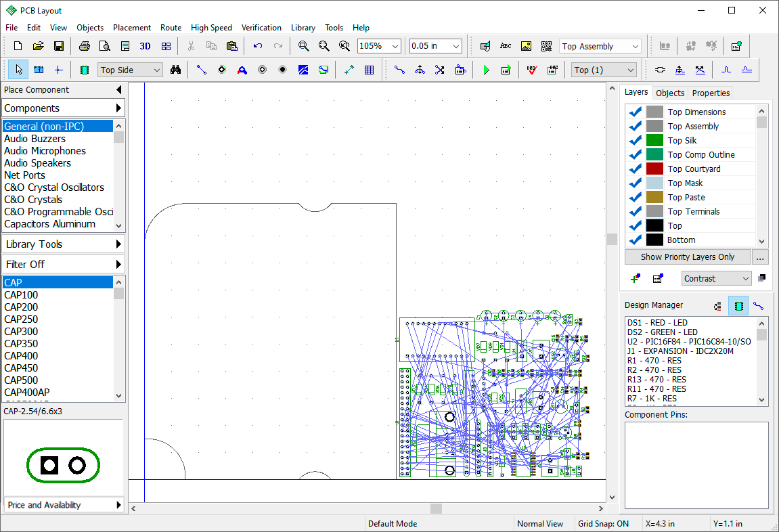779x532 pixels.
Task: Select the Place Component chip icon
Action: pos(85,70)
